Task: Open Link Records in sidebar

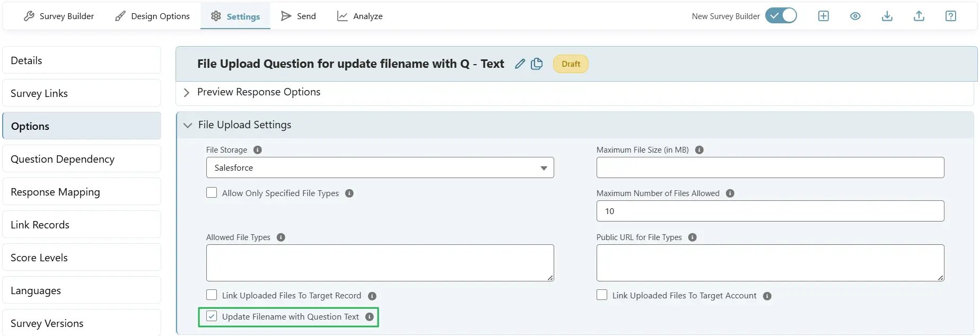Action: coord(82,224)
